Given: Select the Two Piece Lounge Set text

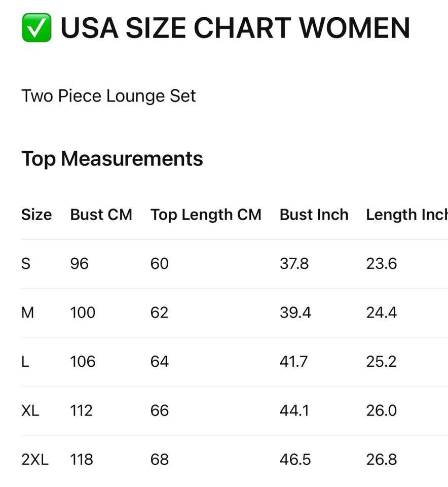Looking at the screenshot, I should 108,96.
